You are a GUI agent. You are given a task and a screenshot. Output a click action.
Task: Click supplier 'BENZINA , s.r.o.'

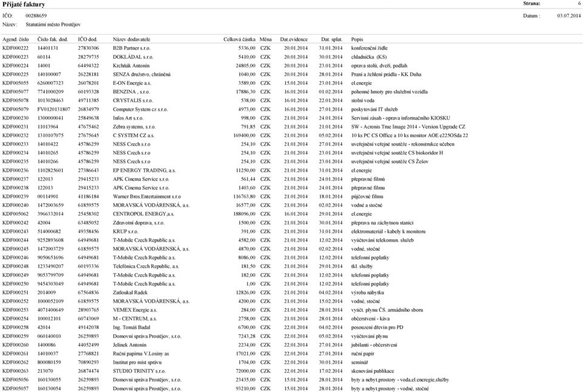tap(131, 92)
